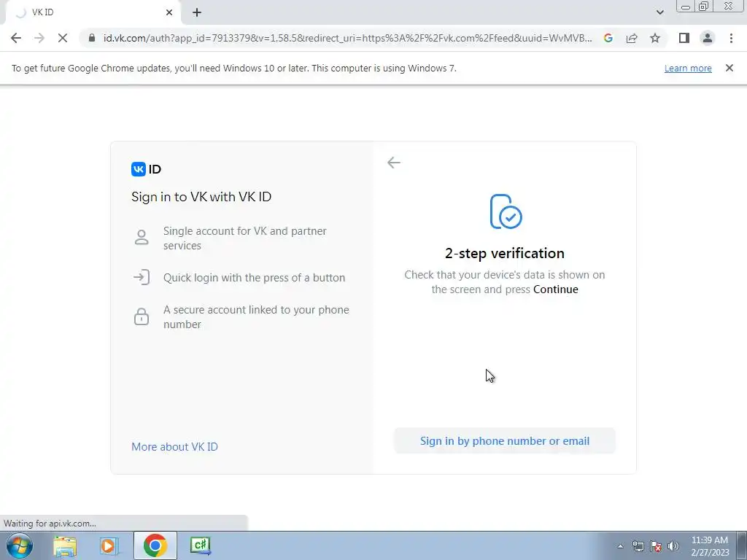Click the Google icon in address bar

coord(608,38)
